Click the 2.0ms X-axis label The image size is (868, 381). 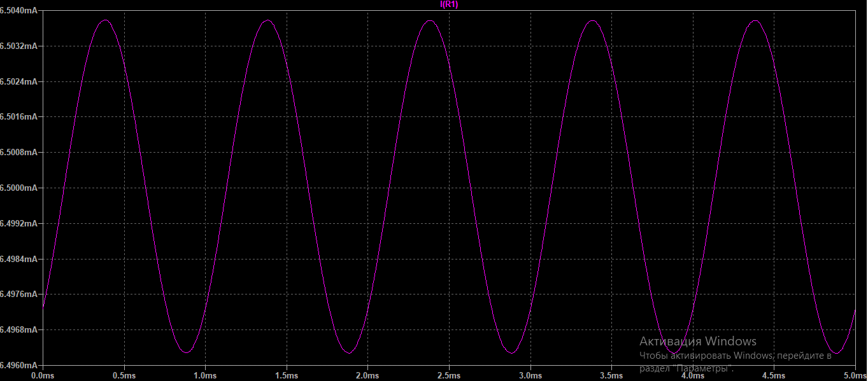367,376
